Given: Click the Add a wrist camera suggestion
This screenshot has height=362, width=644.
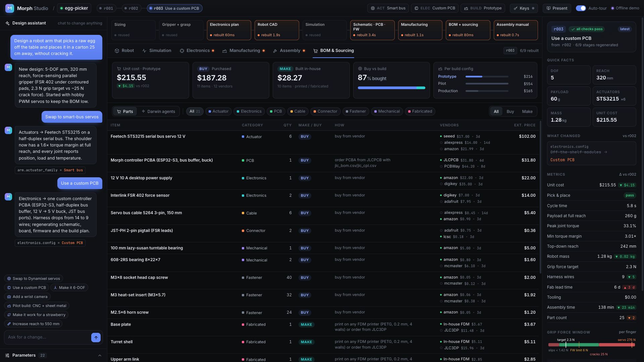Looking at the screenshot, I should tap(28, 297).
